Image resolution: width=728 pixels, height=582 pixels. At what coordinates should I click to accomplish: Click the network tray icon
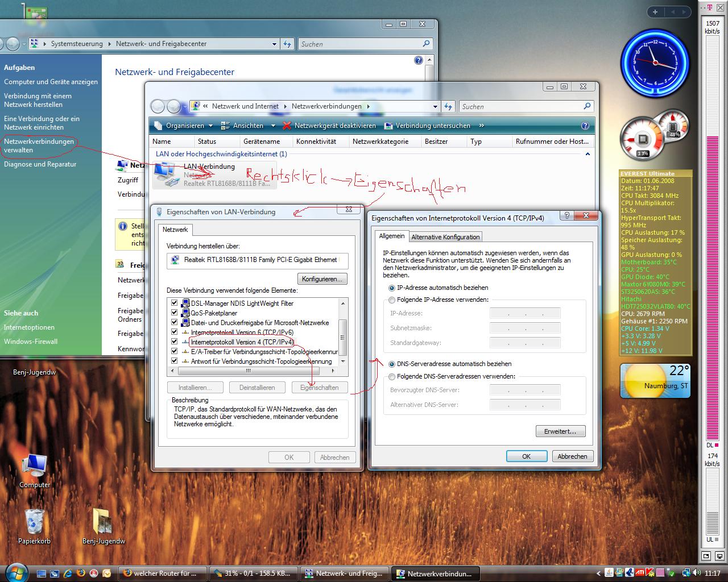(x=686, y=573)
